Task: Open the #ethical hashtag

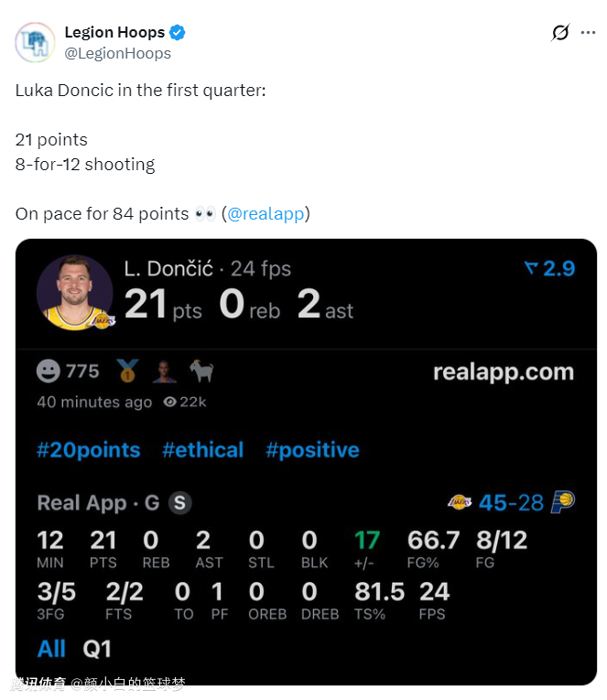Action: pos(203,450)
